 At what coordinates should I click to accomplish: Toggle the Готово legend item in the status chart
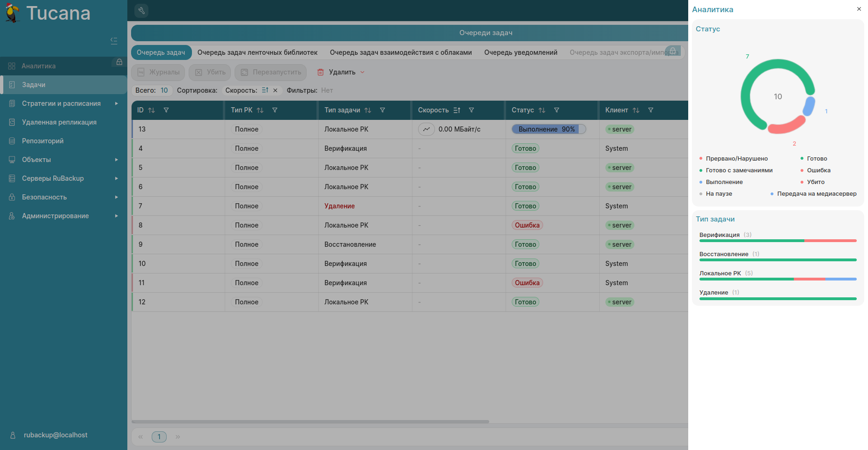pos(817,159)
